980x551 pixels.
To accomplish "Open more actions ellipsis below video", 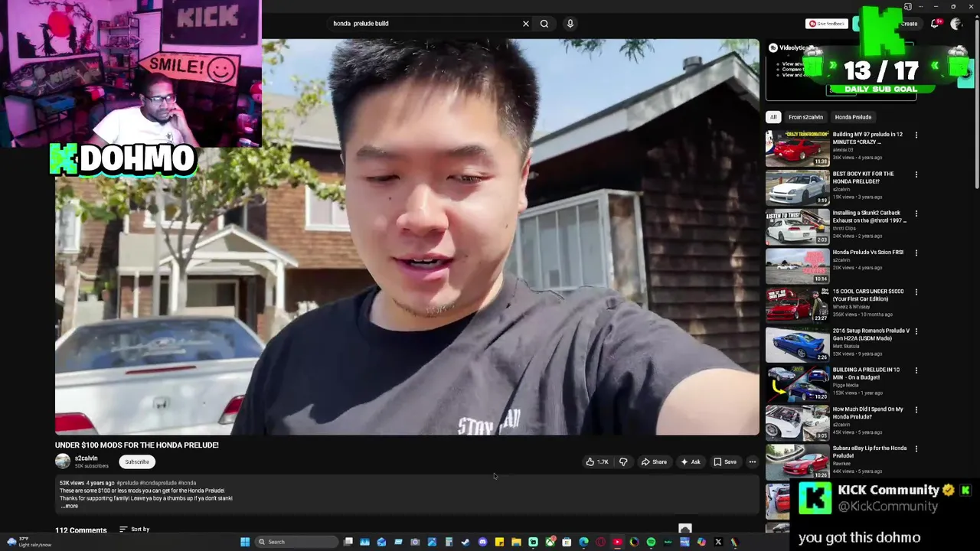I will 752,461.
